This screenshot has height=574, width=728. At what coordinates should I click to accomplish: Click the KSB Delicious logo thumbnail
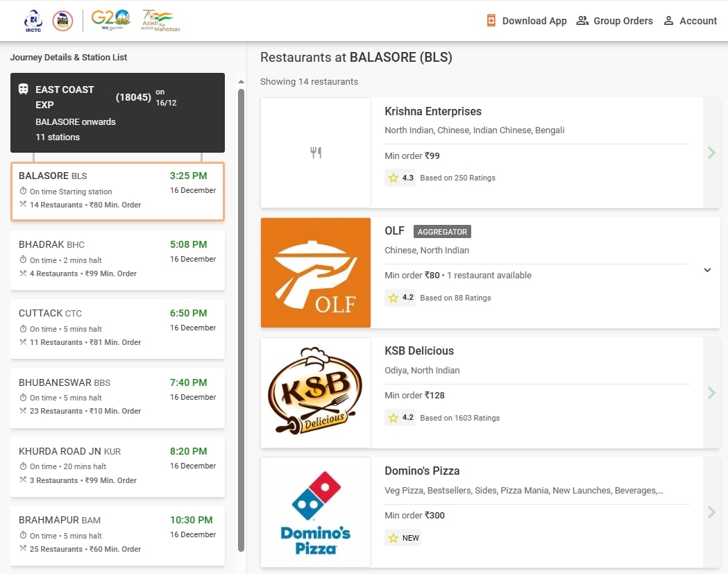316,393
